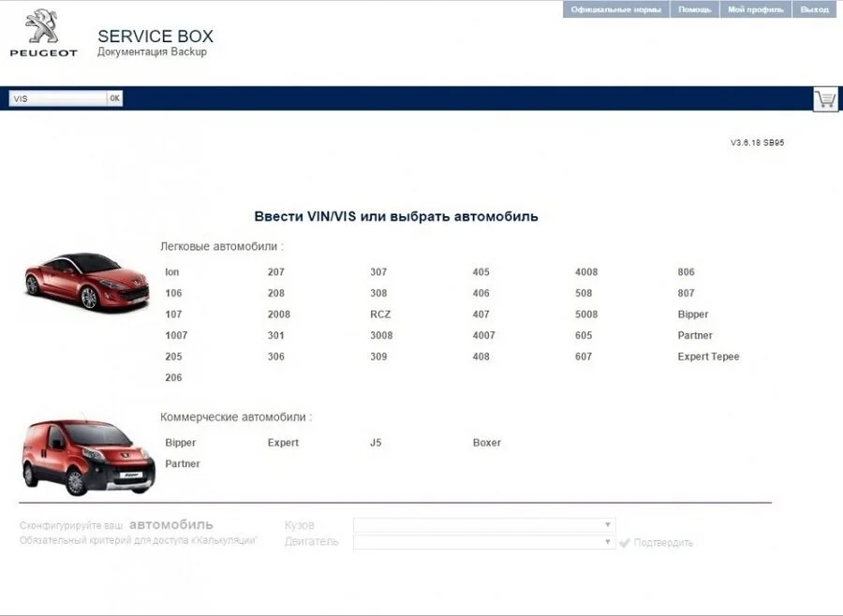Select the 4008 model
The width and height of the screenshot is (843, 616).
(x=586, y=272)
